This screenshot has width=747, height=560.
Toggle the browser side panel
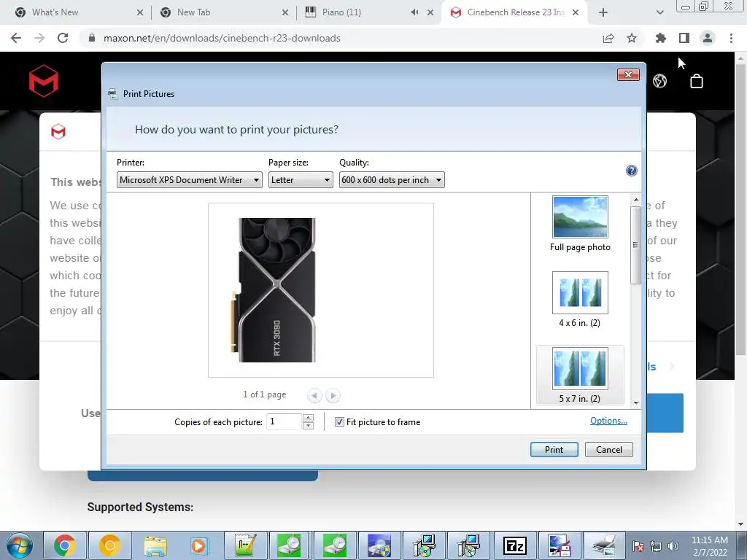pyautogui.click(x=684, y=38)
